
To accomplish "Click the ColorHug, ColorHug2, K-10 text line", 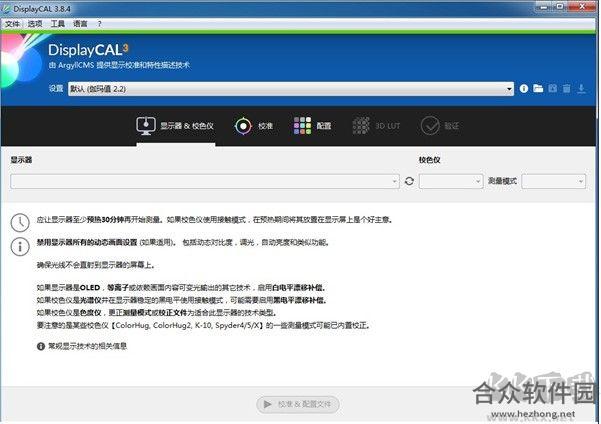I will pos(204,325).
